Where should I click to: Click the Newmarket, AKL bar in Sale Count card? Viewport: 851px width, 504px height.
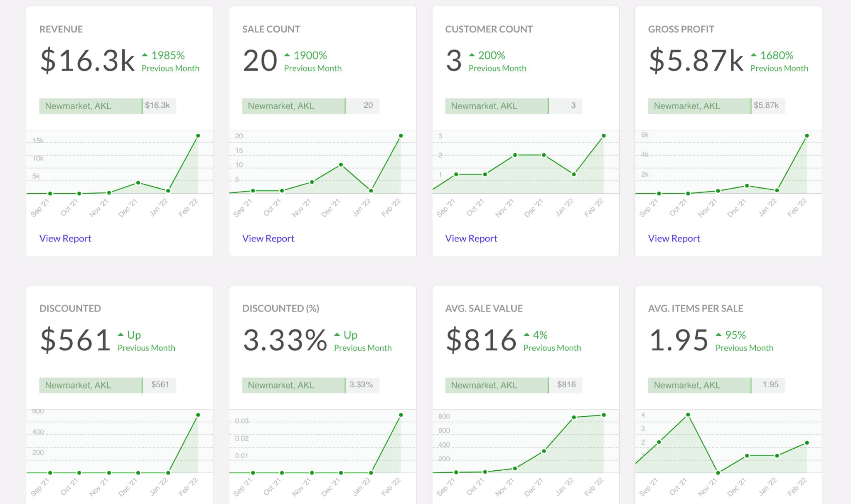293,106
